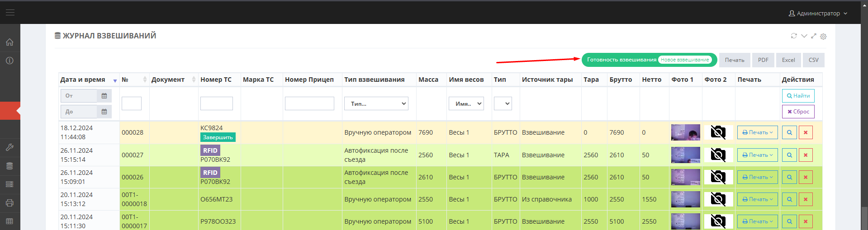Viewport: 868px width, 230px height.
Task: Delete record 000028 with red X
Action: (806, 132)
